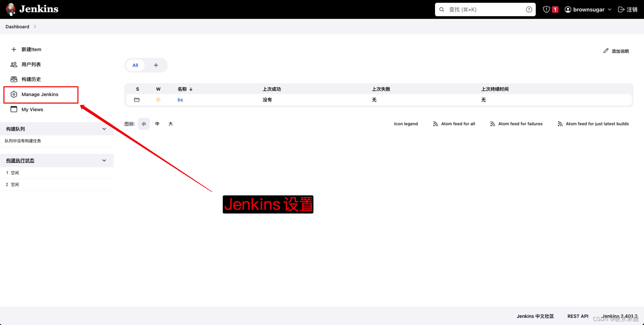Open the brownsugar user profile link
Image resolution: width=644 pixels, height=325 pixels.
589,9
